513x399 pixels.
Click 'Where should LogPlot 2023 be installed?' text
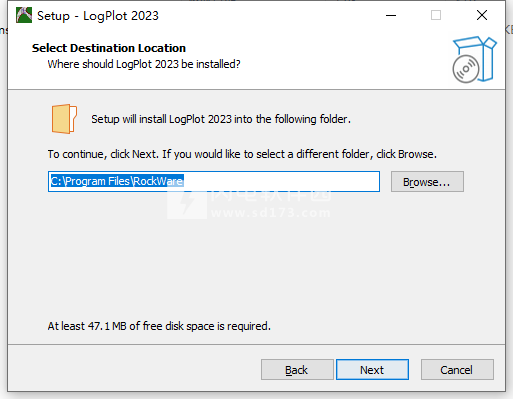click(144, 64)
